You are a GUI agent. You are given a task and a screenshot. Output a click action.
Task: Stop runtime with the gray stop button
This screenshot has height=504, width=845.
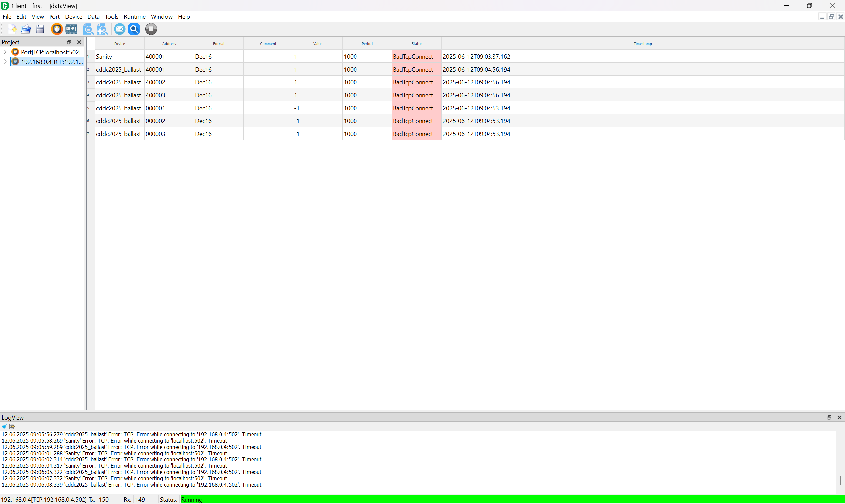pos(151,29)
